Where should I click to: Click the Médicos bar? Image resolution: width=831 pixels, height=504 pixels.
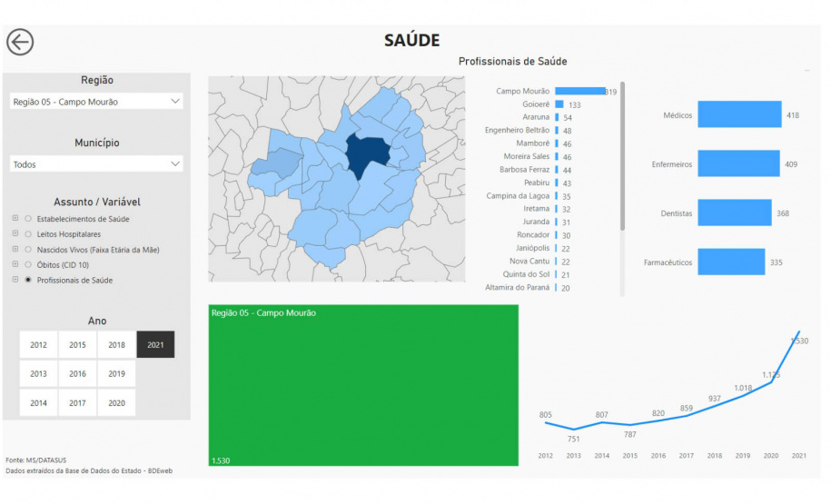(x=740, y=115)
